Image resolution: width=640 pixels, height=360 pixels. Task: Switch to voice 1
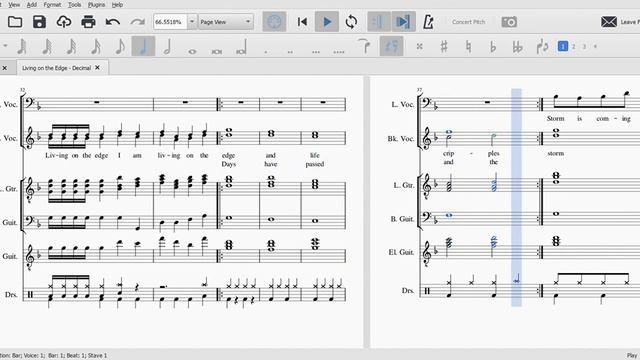[563, 47]
